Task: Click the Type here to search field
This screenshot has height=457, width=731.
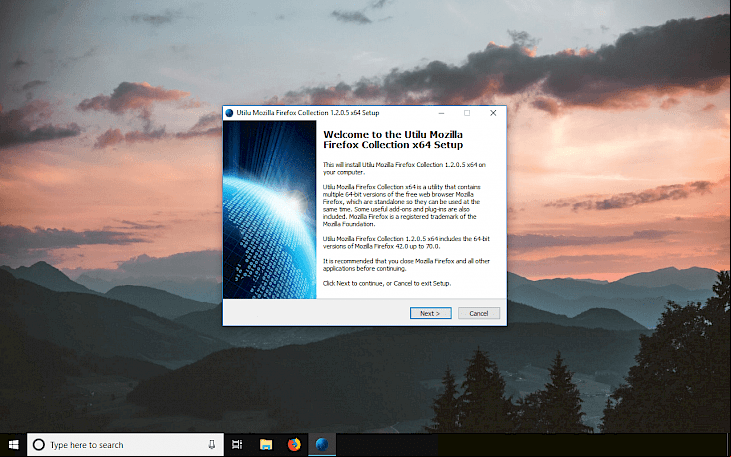Action: (x=125, y=445)
